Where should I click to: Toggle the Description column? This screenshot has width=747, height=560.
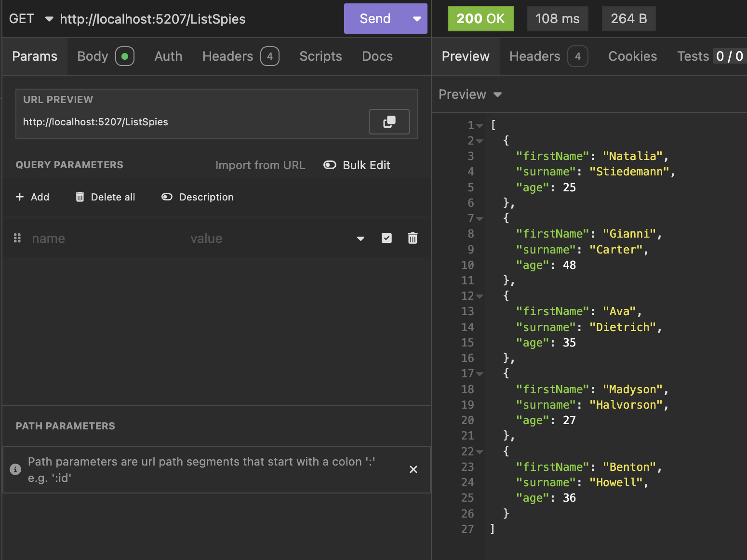point(198,197)
